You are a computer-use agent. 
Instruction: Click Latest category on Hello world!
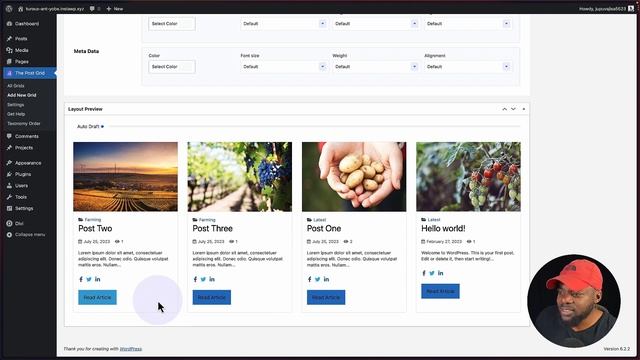434,220
